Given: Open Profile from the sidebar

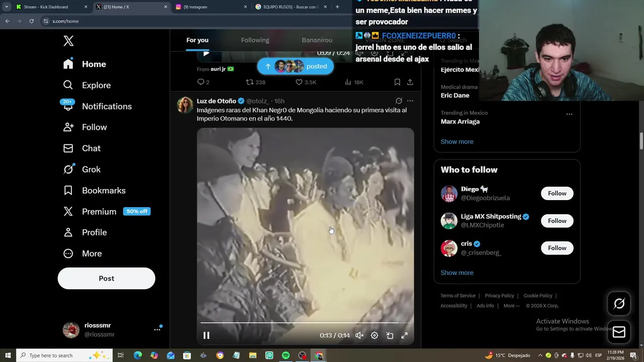Looking at the screenshot, I should 85,232.
